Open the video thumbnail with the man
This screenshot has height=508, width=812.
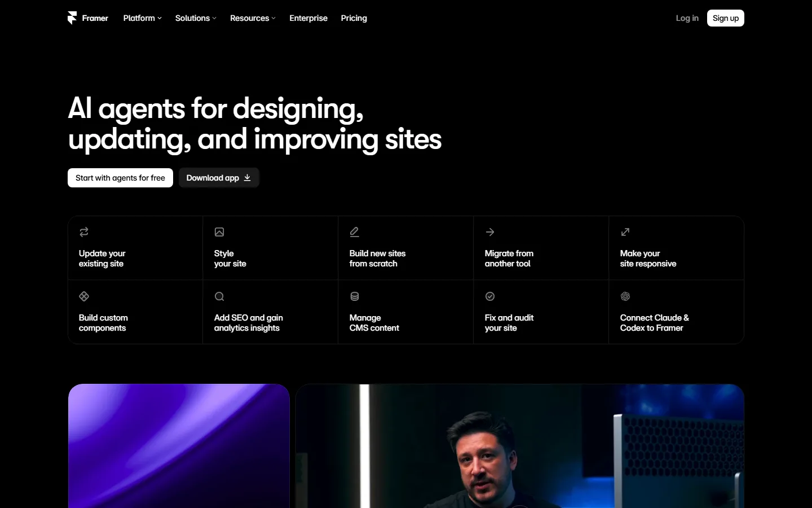pyautogui.click(x=520, y=446)
